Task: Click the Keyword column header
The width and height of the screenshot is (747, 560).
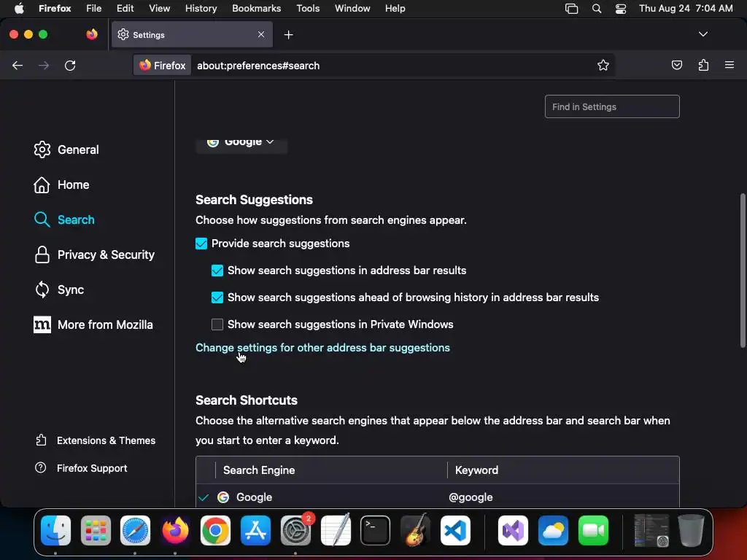Action: point(564,470)
